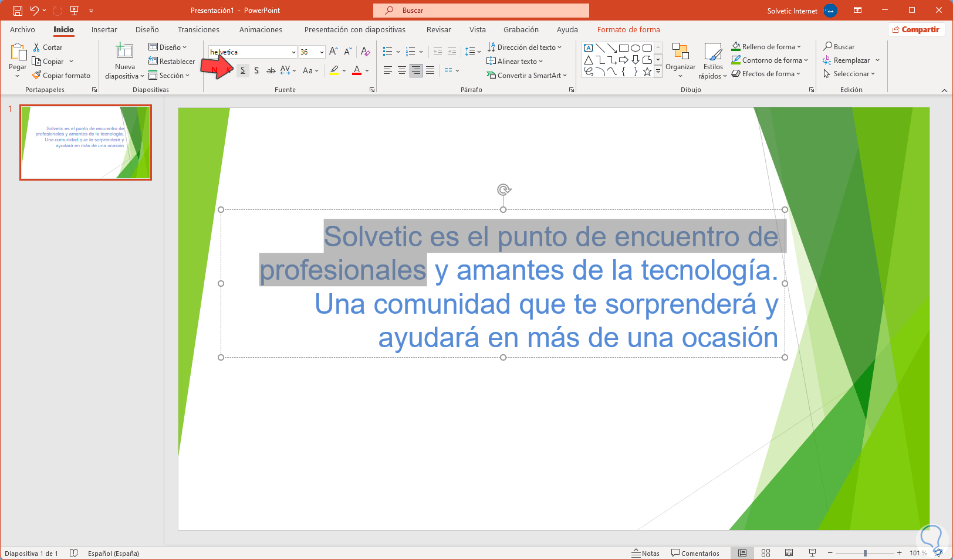Open the font size dropdown
This screenshot has width=953, height=560.
click(x=322, y=52)
